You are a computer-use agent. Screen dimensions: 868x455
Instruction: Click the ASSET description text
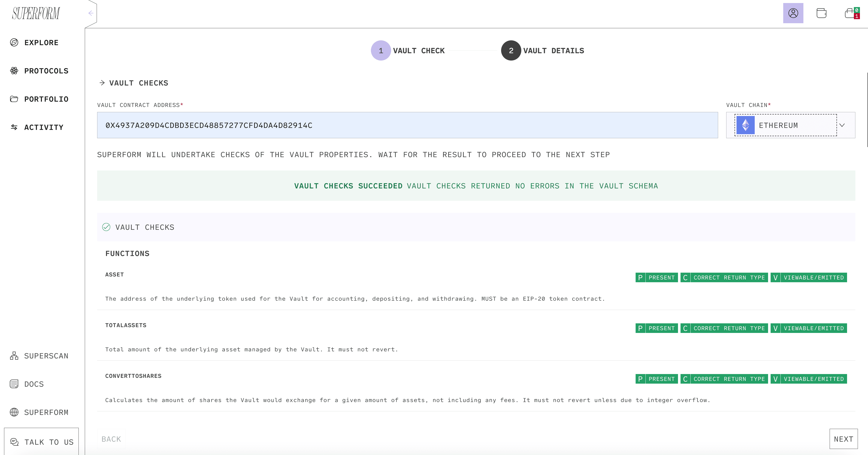[x=355, y=299]
